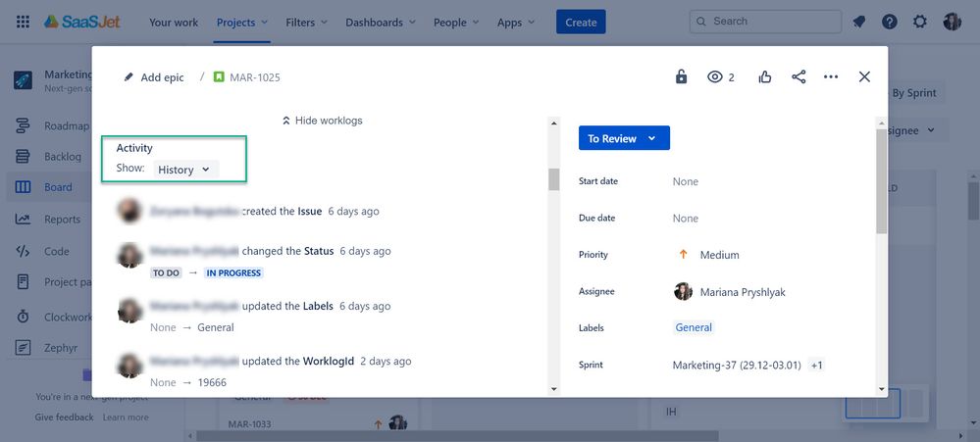Click the Marketing project rocket avatar

(24, 80)
